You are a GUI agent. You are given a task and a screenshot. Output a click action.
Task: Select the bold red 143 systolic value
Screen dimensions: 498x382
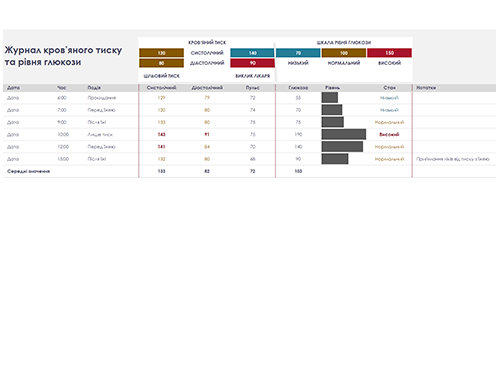coord(161,134)
